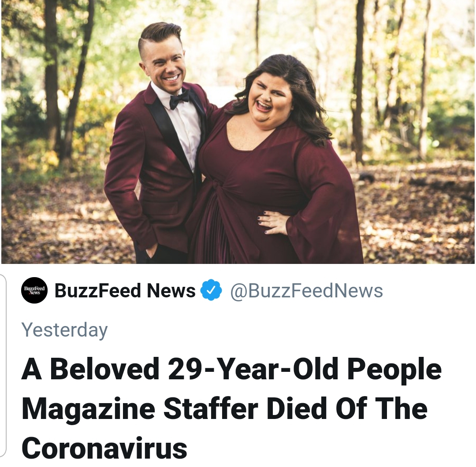Click the word "People" in the headline
This screenshot has width=476, height=467.
tap(394, 369)
